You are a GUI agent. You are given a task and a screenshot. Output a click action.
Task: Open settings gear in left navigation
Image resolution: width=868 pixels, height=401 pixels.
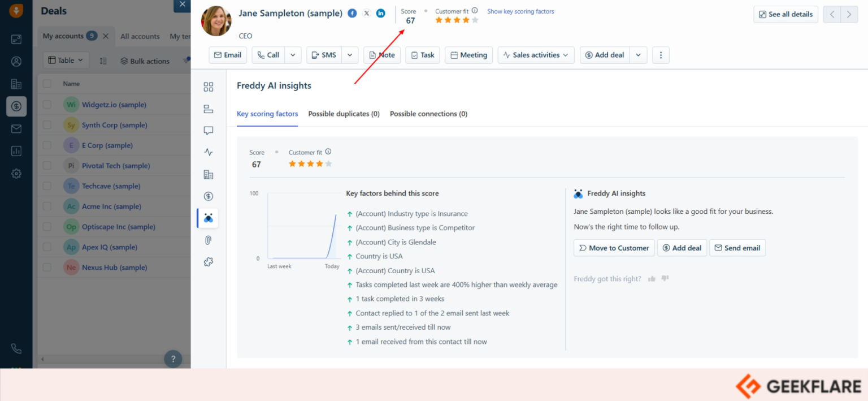[x=16, y=174]
